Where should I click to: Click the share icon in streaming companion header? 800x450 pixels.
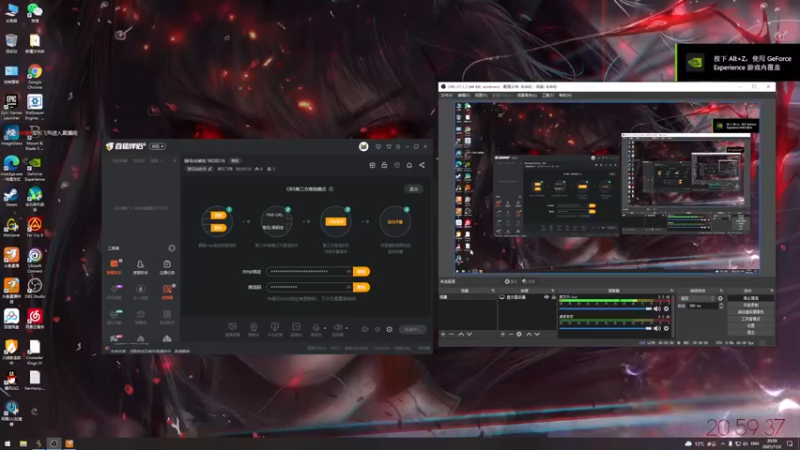pos(422,165)
